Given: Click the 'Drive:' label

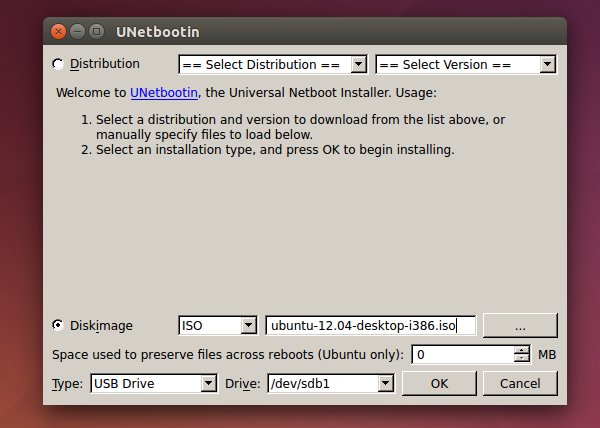Looking at the screenshot, I should click(243, 384).
